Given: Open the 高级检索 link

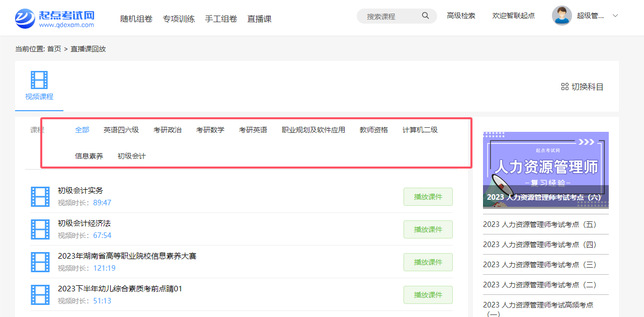Looking at the screenshot, I should (x=461, y=16).
